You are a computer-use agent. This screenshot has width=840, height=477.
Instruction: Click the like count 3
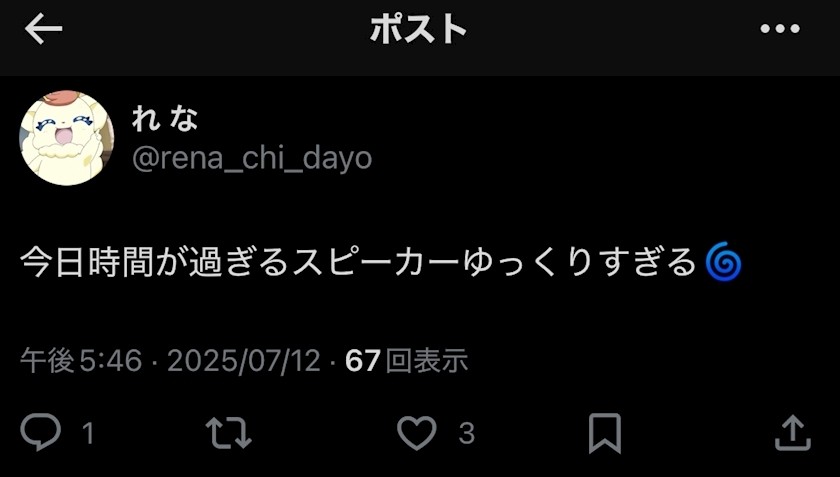pos(467,433)
